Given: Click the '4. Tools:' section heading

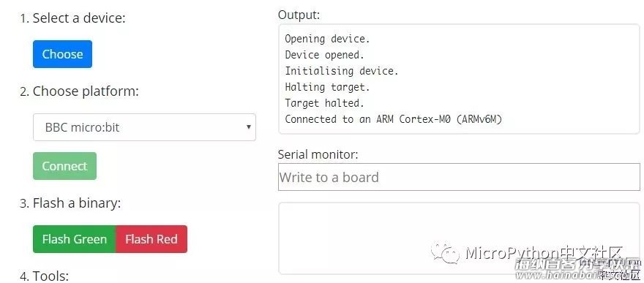Looking at the screenshot, I should [45, 276].
